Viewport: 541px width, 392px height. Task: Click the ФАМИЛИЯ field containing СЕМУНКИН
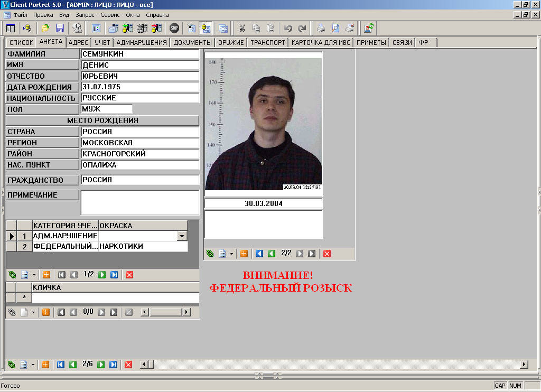pyautogui.click(x=140, y=54)
